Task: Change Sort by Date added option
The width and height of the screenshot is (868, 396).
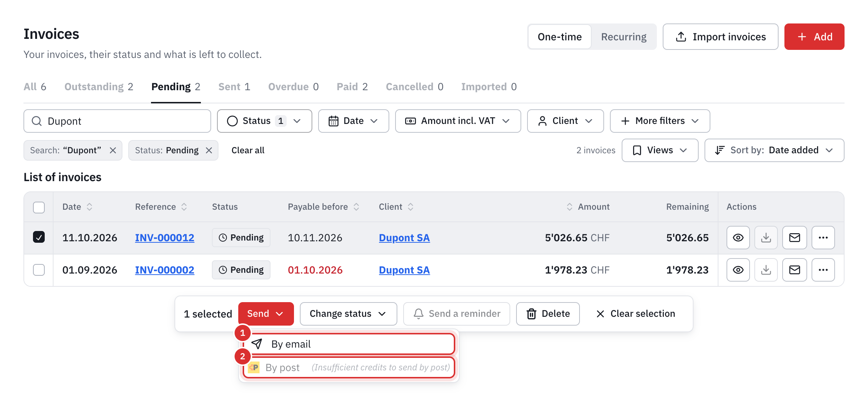Action: click(774, 150)
